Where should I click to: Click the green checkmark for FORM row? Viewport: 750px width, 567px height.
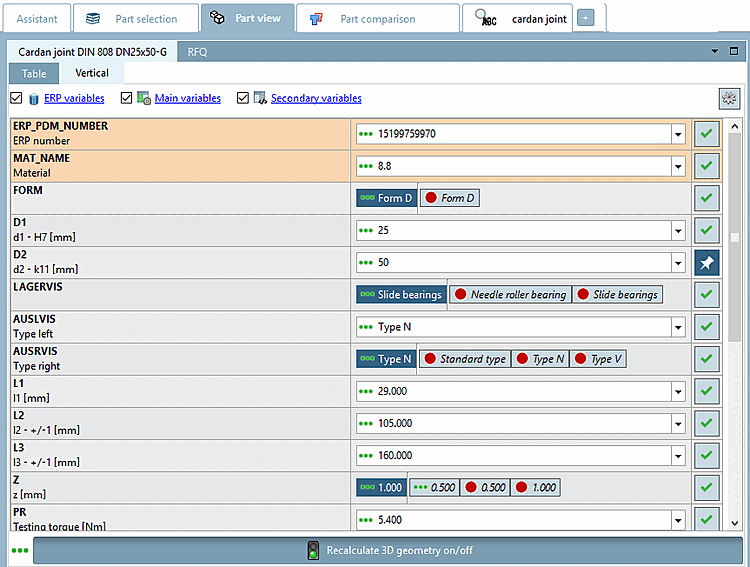coord(706,198)
